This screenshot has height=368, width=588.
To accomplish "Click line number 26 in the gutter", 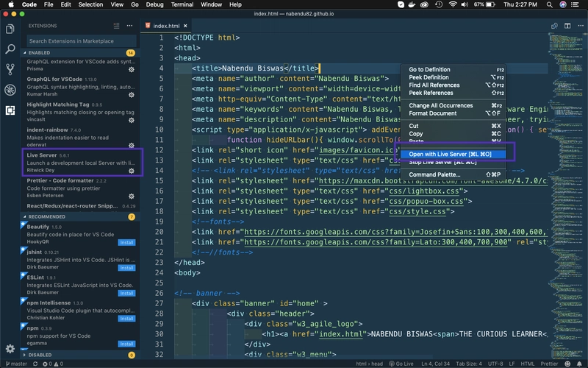I will pos(159,293).
